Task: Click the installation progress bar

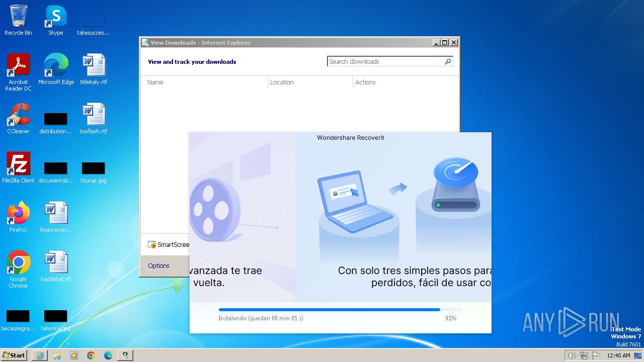Action: pyautogui.click(x=340, y=310)
